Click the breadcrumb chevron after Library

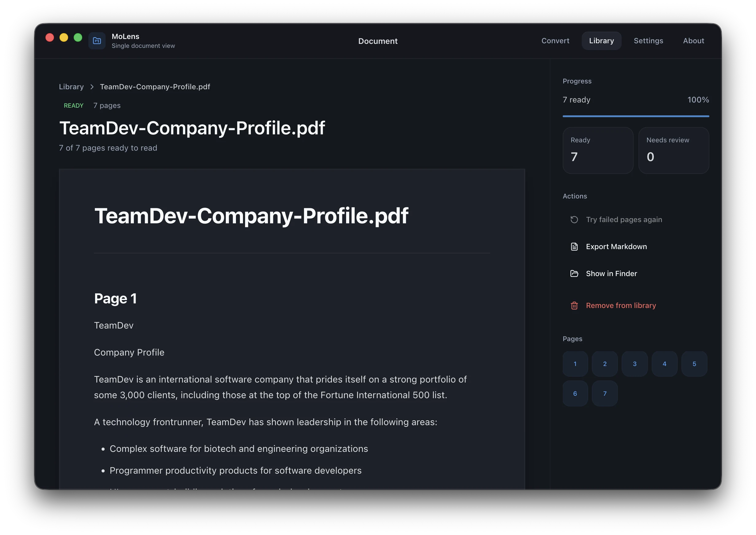click(92, 87)
